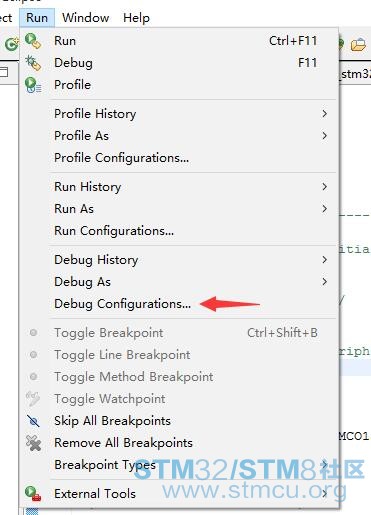Open the Window menu
The height and width of the screenshot is (515, 371).
[86, 18]
